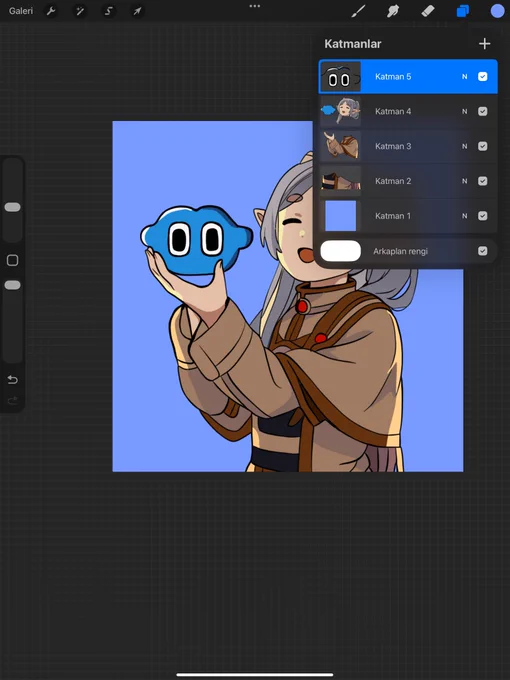The image size is (510, 680).
Task: Open blend mode N of Katman 2
Action: point(464,181)
